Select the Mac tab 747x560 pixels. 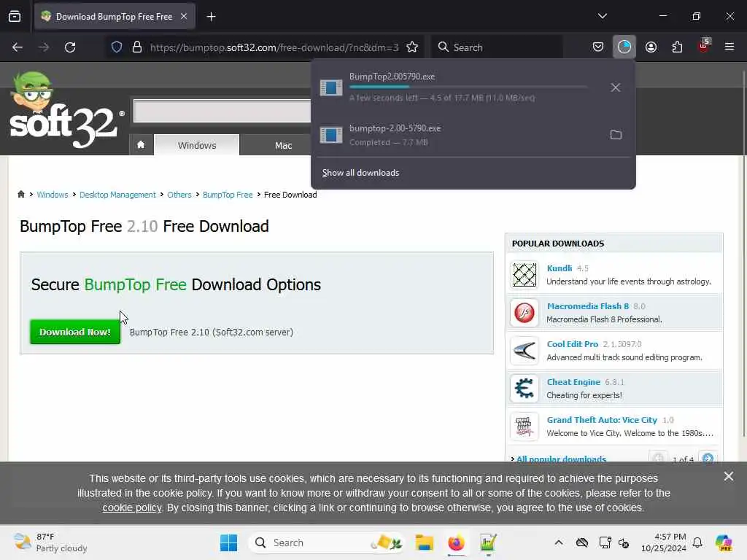pyautogui.click(x=284, y=145)
